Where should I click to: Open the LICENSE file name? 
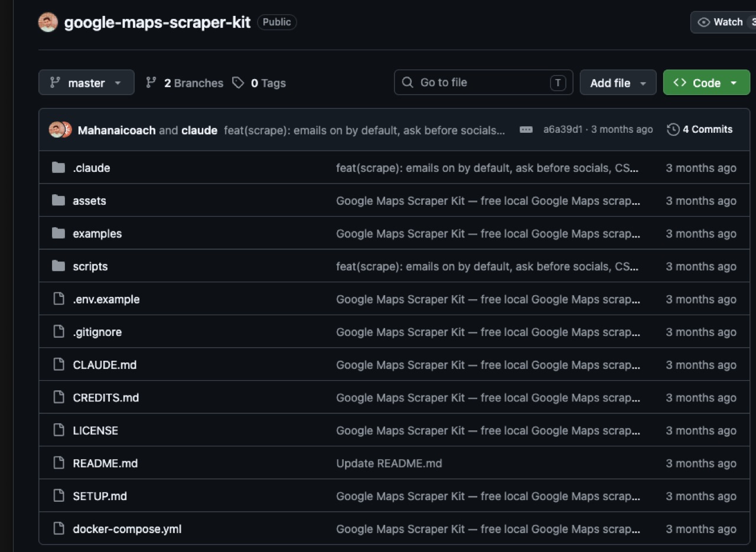(x=96, y=430)
